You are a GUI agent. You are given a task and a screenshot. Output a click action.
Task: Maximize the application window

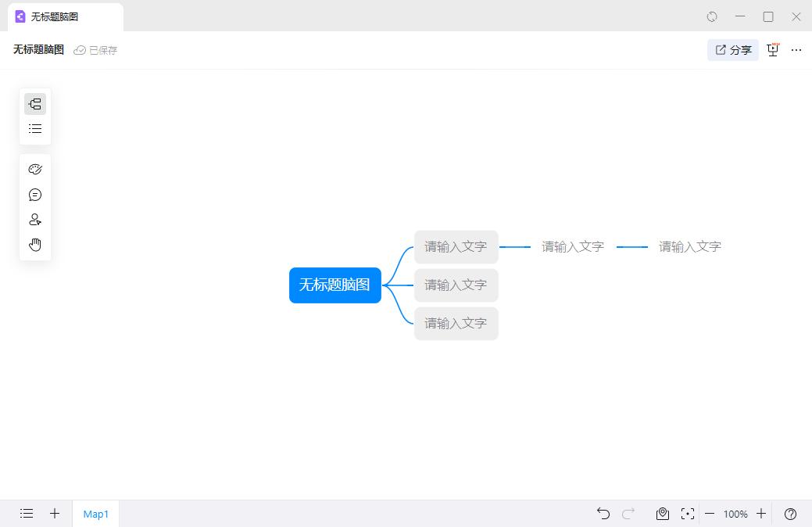coord(768,16)
